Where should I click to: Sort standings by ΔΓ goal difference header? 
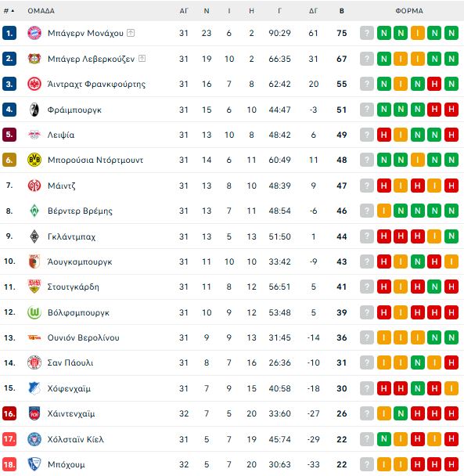313,11
